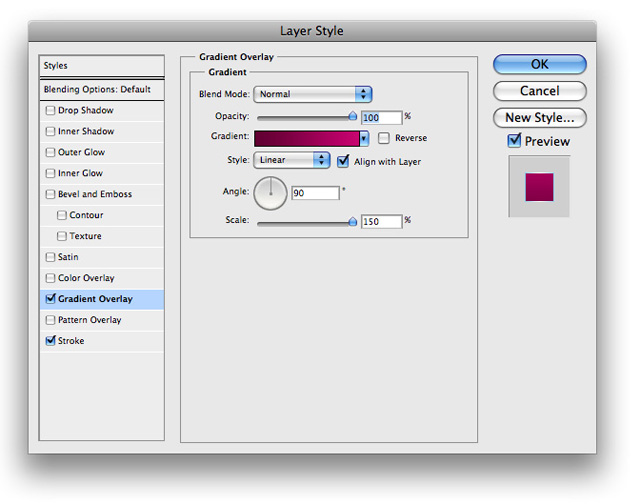Select the Contour label
Image resolution: width=640 pixels, height=504 pixels.
click(86, 215)
